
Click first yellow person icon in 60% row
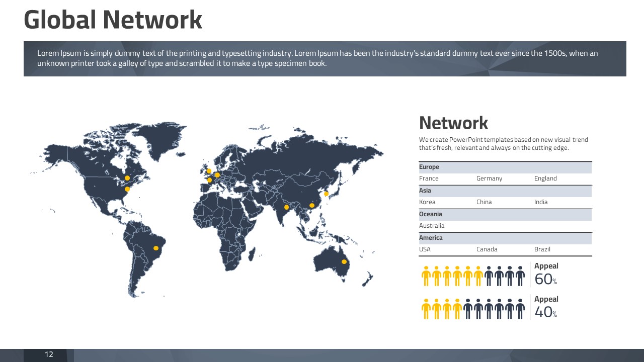[x=426, y=276]
